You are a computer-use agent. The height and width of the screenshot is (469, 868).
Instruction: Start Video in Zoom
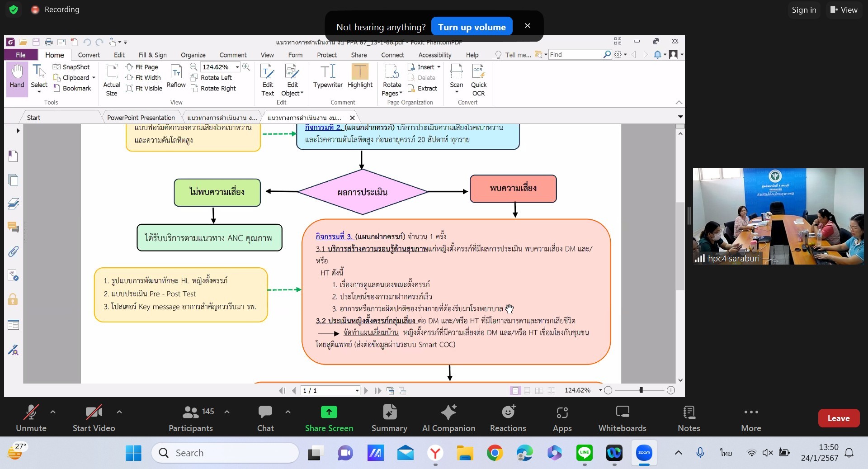(x=94, y=418)
